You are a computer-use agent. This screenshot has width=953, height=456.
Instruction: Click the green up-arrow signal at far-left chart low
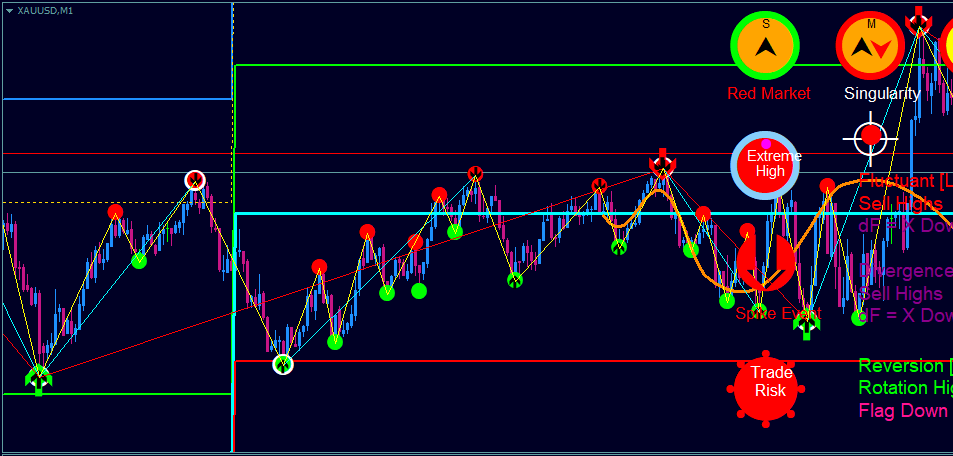(39, 381)
